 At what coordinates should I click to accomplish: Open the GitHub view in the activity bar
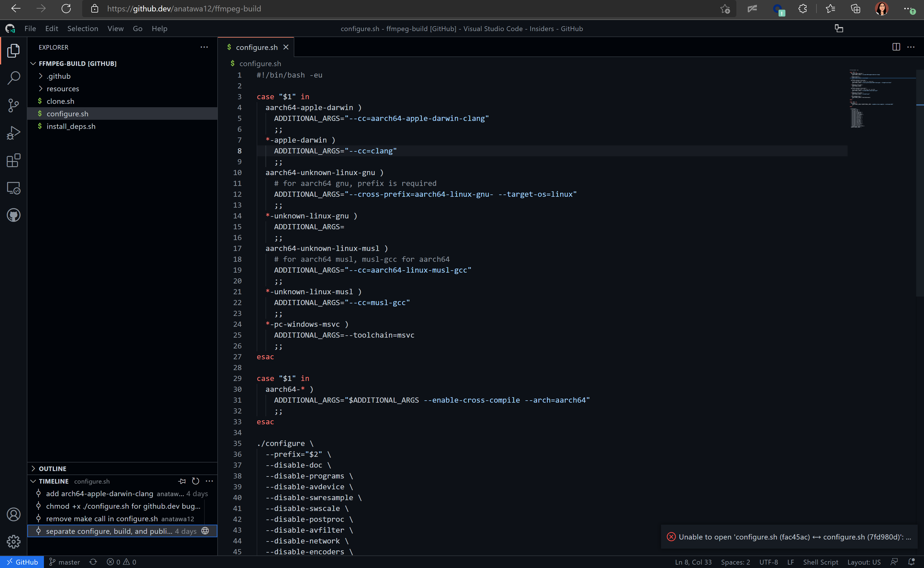(x=13, y=215)
